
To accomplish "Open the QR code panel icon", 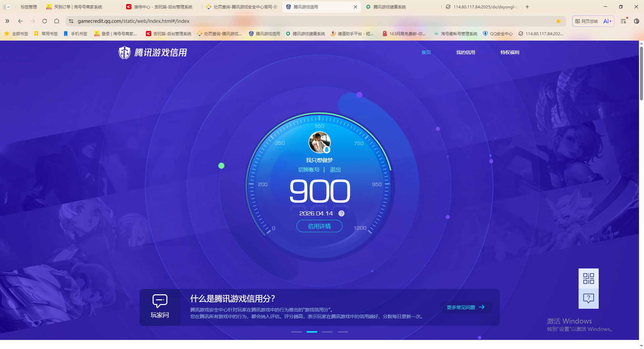I will [588, 278].
